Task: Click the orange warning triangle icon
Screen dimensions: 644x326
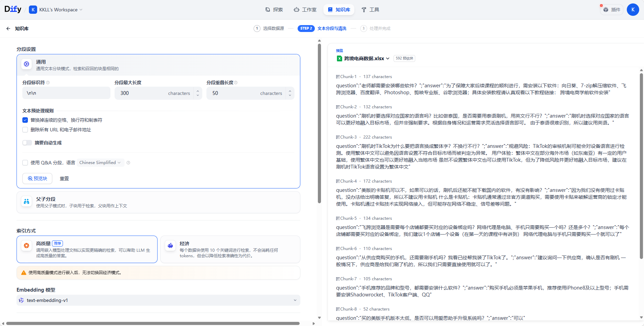Action: click(x=24, y=273)
